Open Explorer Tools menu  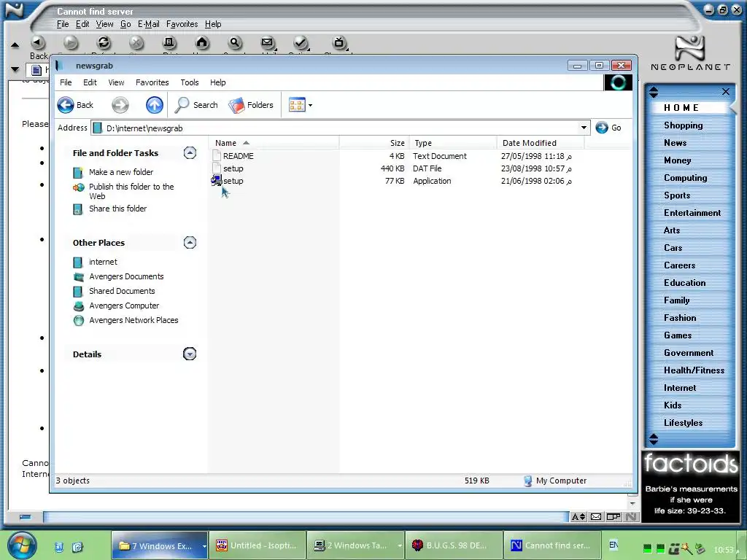coord(189,82)
